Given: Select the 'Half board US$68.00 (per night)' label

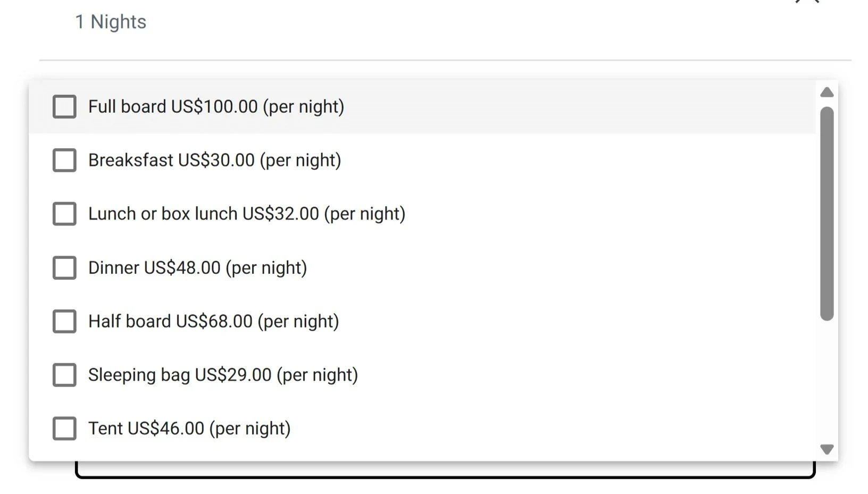Looking at the screenshot, I should pos(213,322).
